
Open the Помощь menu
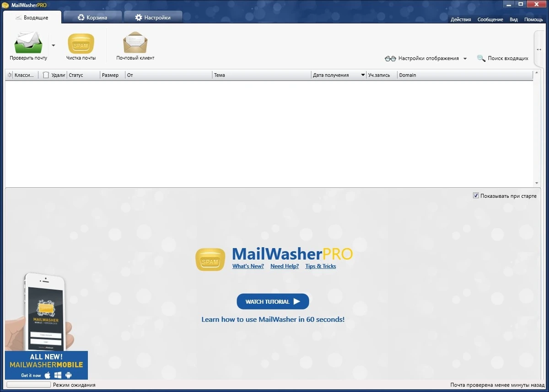533,20
